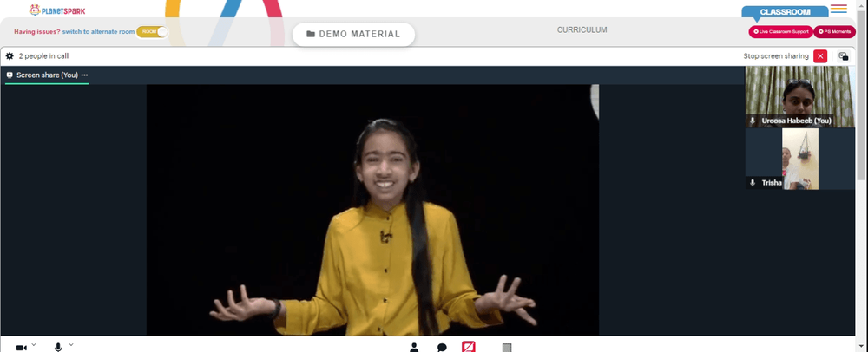Expand microphone options chevron
Image resolution: width=868 pixels, height=352 pixels.
click(x=71, y=345)
